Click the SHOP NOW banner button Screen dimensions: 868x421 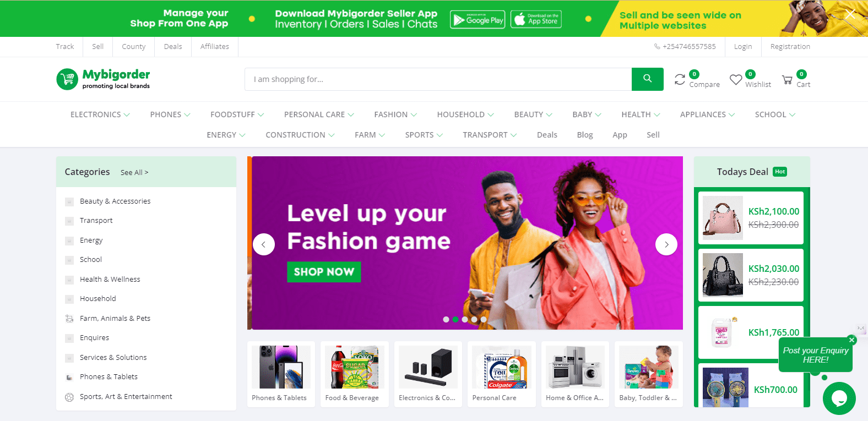324,272
